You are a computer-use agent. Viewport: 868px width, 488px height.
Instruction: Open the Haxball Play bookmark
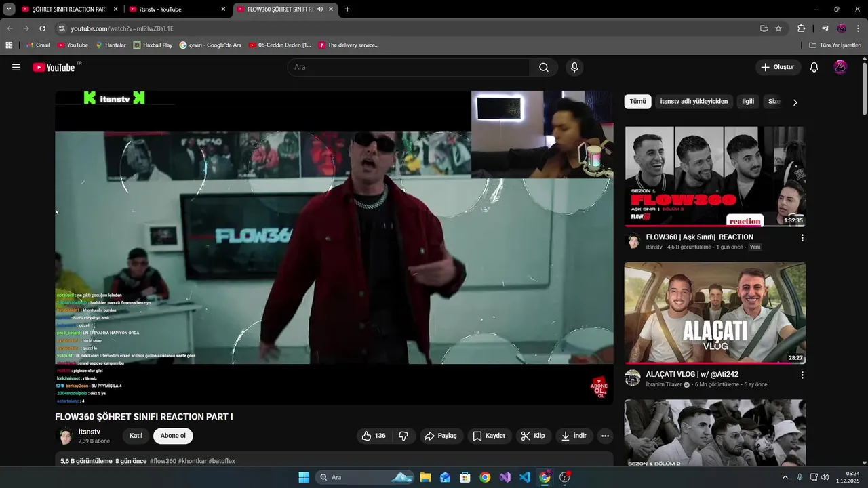coord(153,45)
